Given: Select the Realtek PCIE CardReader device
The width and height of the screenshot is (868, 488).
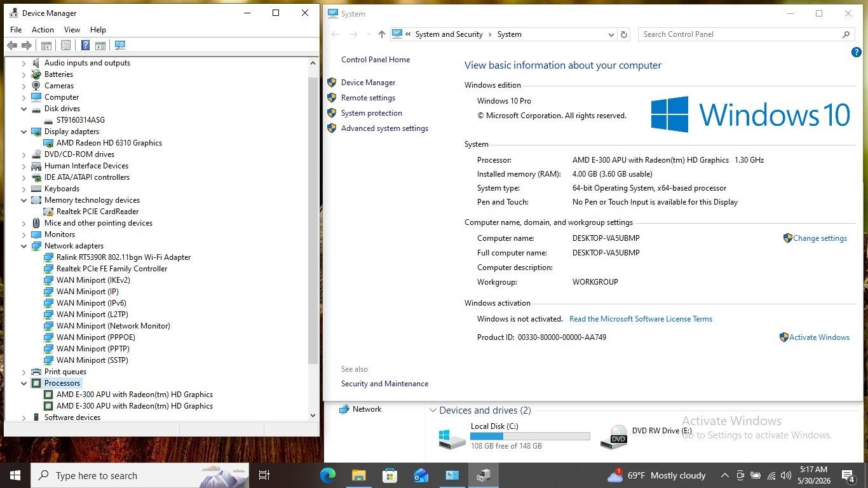Looking at the screenshot, I should (x=97, y=212).
